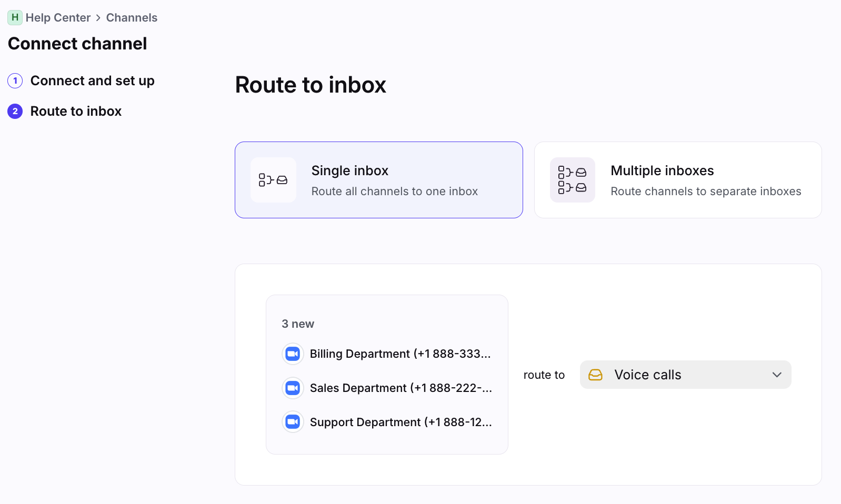Click the step 2 number circle

tap(15, 112)
